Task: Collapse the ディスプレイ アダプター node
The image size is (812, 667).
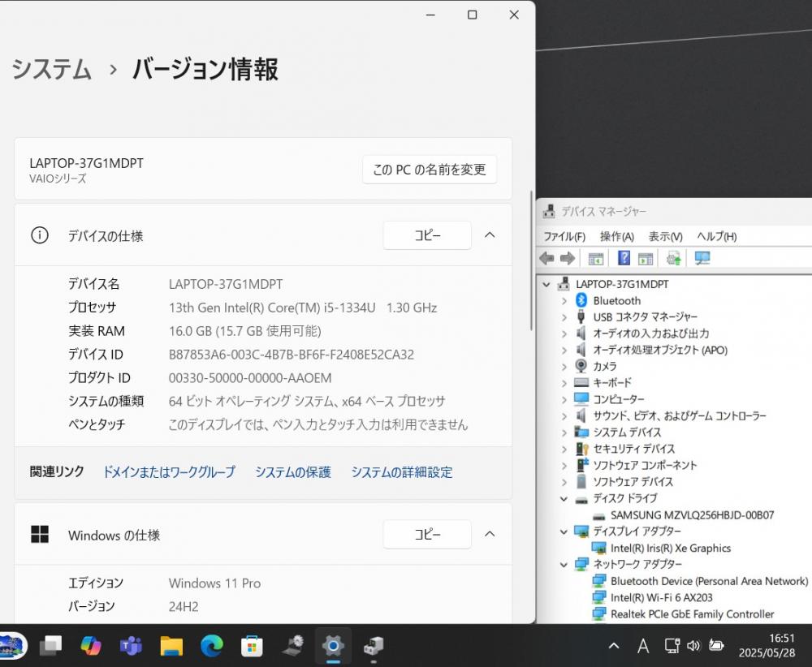Action: pyautogui.click(x=564, y=531)
